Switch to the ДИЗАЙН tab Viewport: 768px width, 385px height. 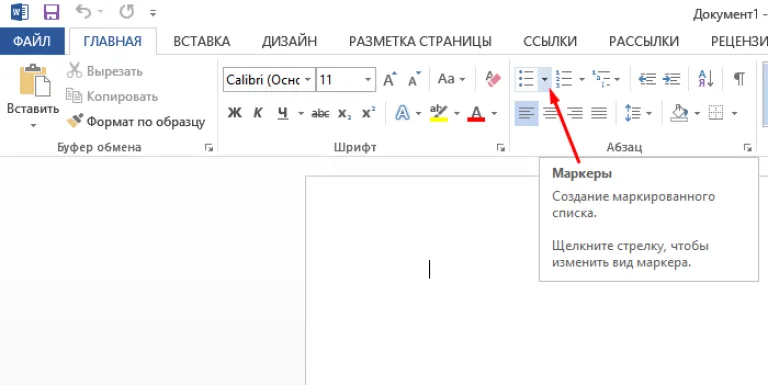point(289,42)
